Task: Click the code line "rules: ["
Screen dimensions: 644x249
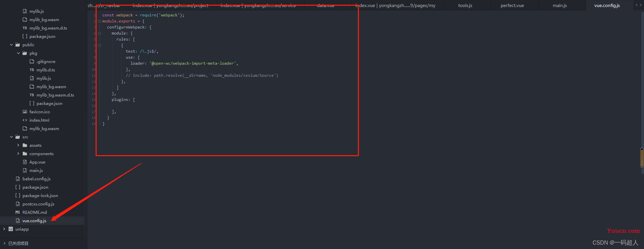Action: point(126,40)
